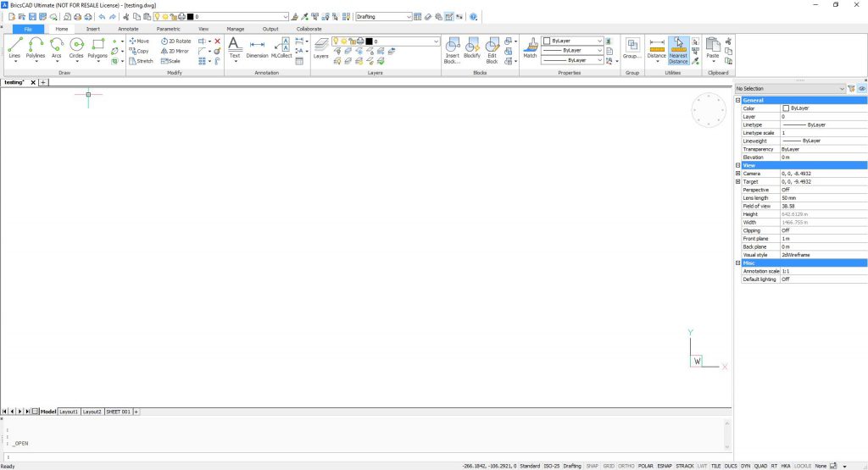Click the Match properties brush
The height and width of the screenshot is (470, 868).
[x=531, y=48]
